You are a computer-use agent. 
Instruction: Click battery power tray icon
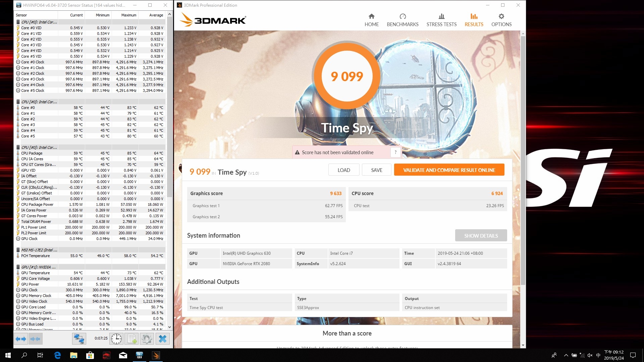(x=574, y=355)
